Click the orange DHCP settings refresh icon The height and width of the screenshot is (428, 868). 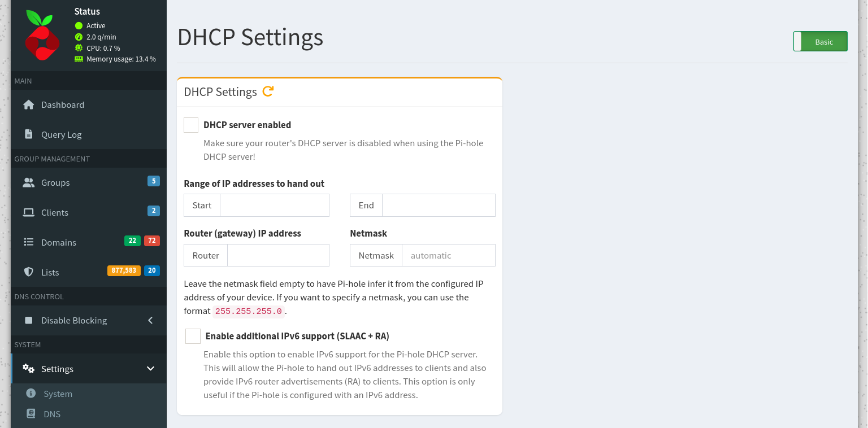(268, 91)
